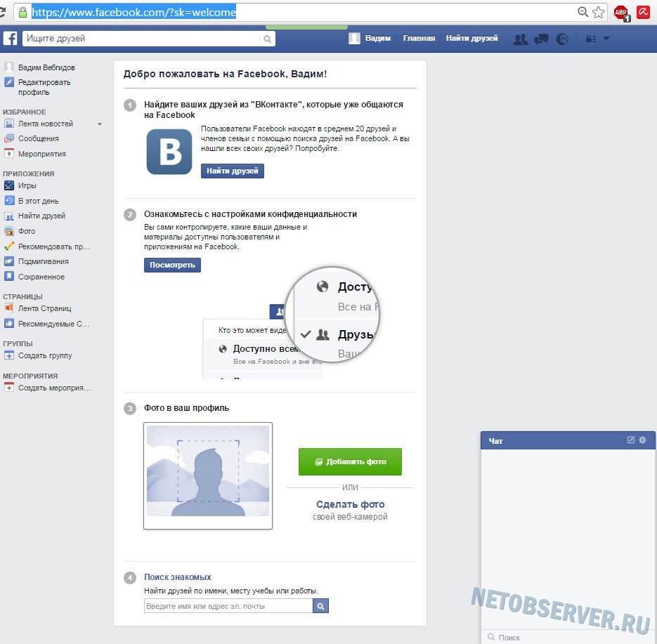Image resolution: width=657 pixels, height=644 pixels.
Task: Open privacy shortcuts lock icon
Action: point(590,39)
